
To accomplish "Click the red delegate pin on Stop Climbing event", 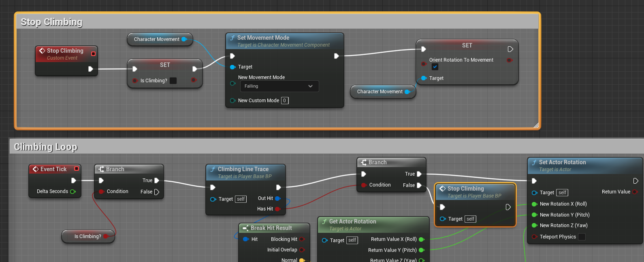I will click(94, 54).
